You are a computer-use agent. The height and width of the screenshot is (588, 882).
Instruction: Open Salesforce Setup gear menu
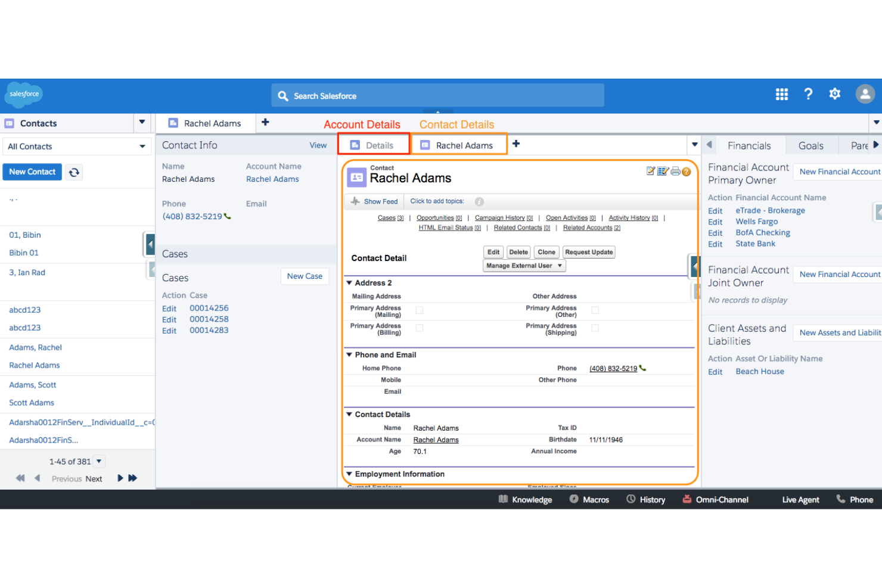tap(834, 94)
